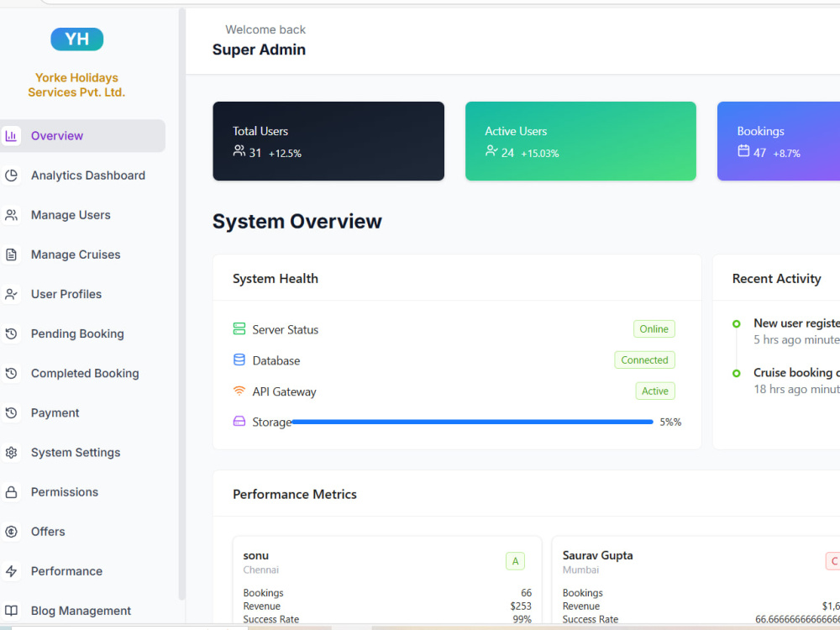The width and height of the screenshot is (840, 630).
Task: Click the Total Users stat card
Action: tap(328, 141)
